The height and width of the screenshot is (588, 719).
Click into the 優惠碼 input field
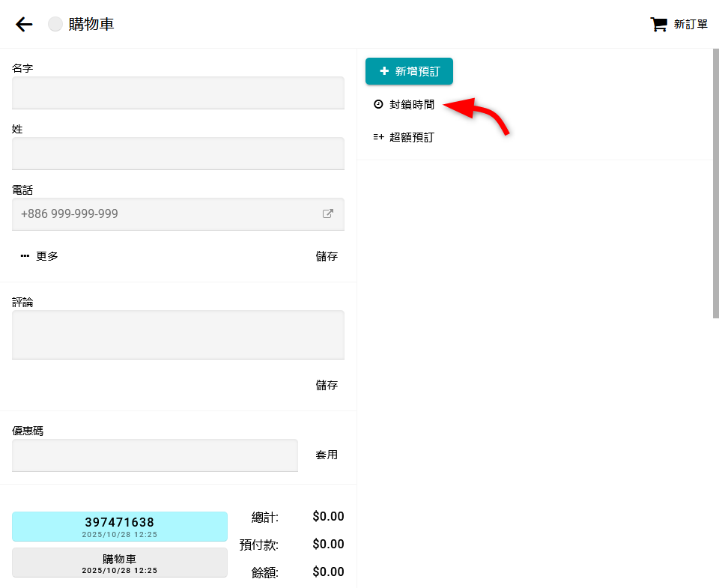155,455
